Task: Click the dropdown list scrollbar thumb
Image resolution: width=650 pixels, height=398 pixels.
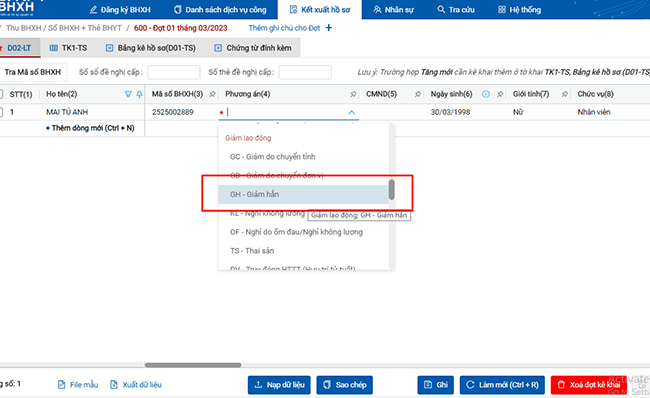Action: (x=391, y=189)
